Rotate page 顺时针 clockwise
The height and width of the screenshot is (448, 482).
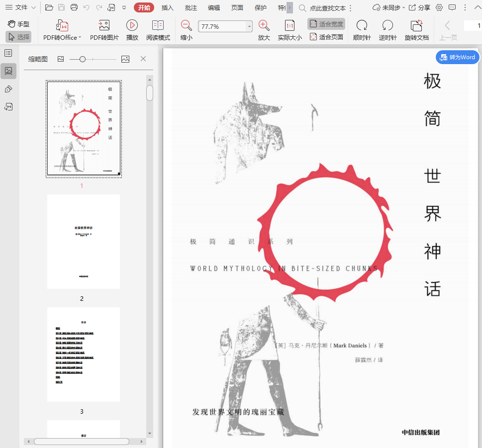point(362,30)
